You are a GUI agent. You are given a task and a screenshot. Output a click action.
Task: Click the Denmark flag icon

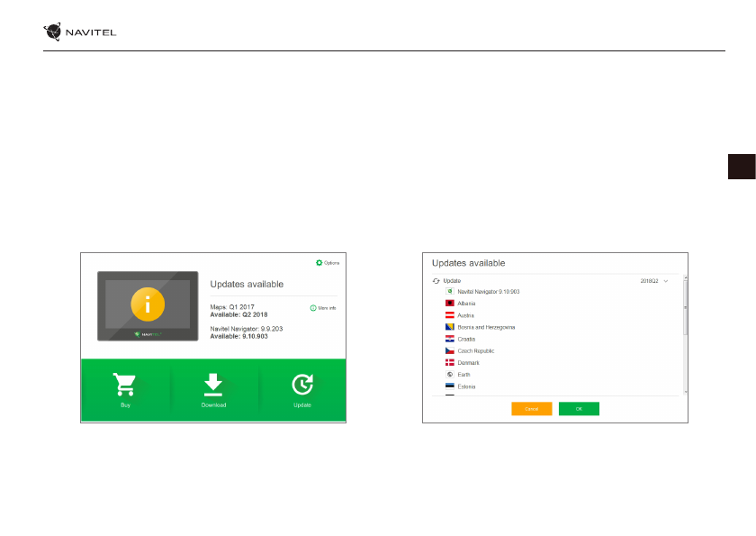tap(449, 362)
